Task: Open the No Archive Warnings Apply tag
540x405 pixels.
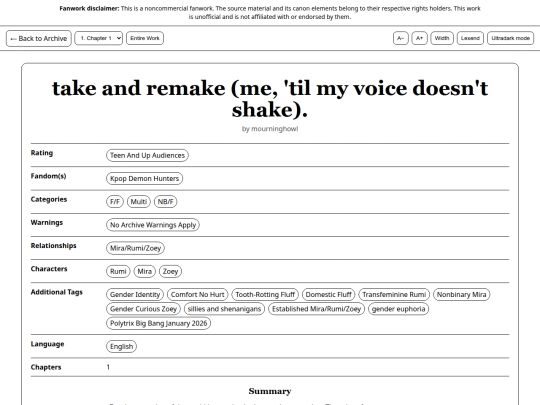Action: tap(153, 225)
